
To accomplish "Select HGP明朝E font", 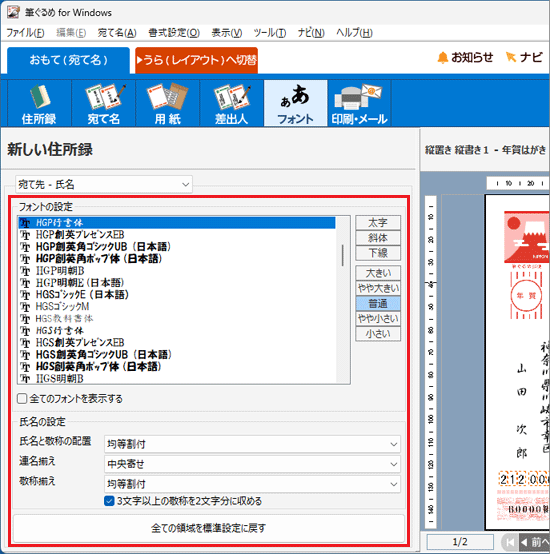I will click(177, 283).
